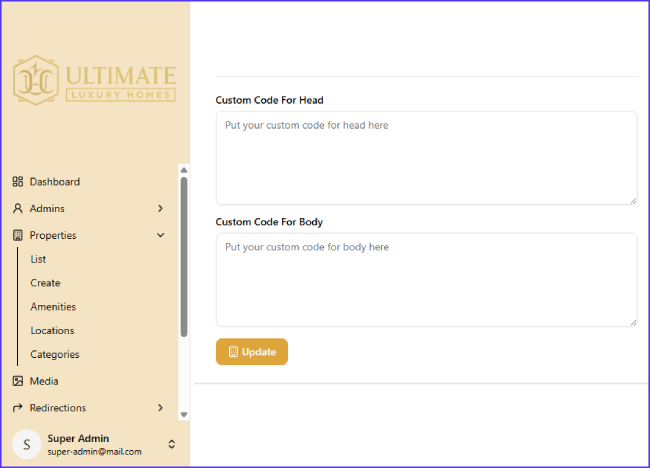Click the Admins person icon

pyautogui.click(x=17, y=209)
